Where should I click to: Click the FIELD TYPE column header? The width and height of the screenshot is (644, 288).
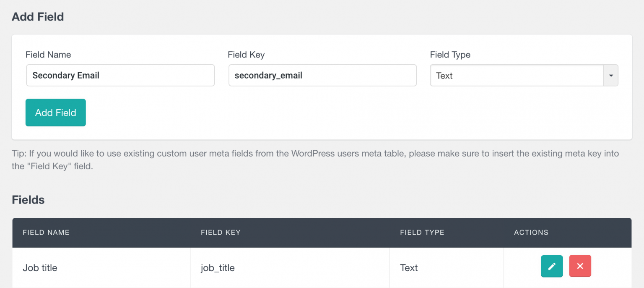(x=422, y=232)
